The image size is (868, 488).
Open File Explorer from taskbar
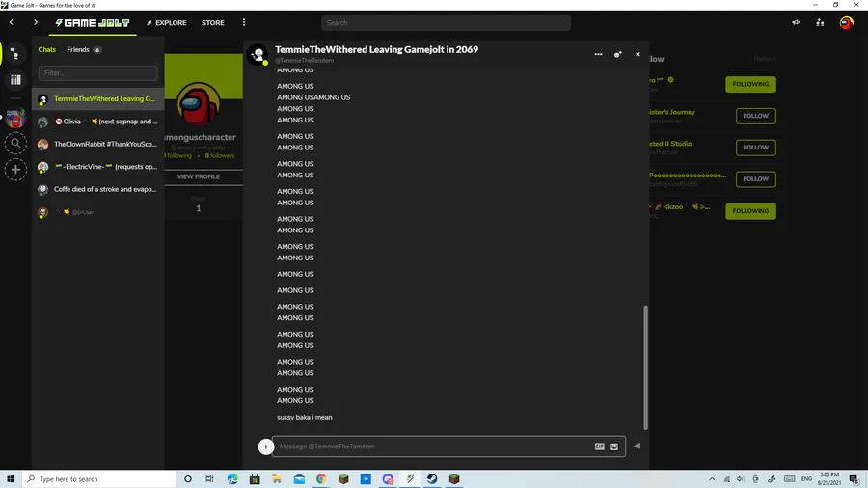pos(277,479)
